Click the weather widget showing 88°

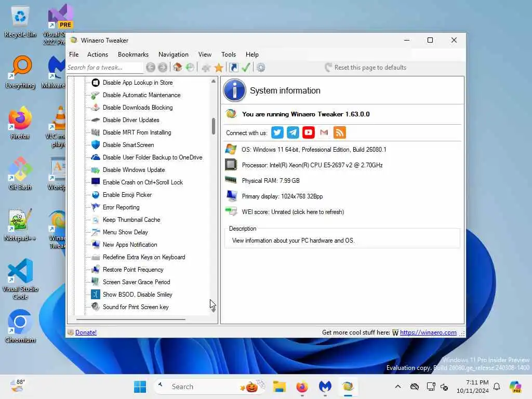point(17,386)
